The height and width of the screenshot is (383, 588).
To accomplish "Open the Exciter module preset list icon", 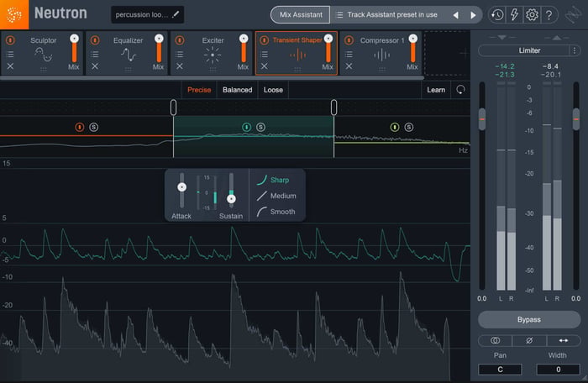I will coord(180,55).
